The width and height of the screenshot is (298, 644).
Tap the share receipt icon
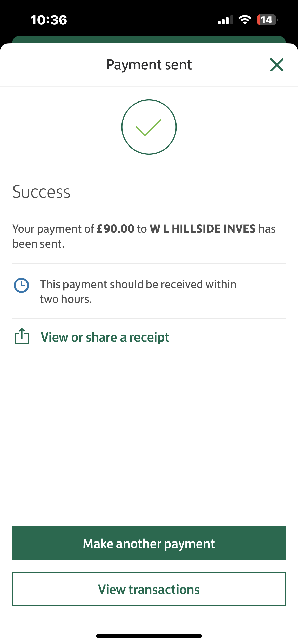(x=22, y=336)
